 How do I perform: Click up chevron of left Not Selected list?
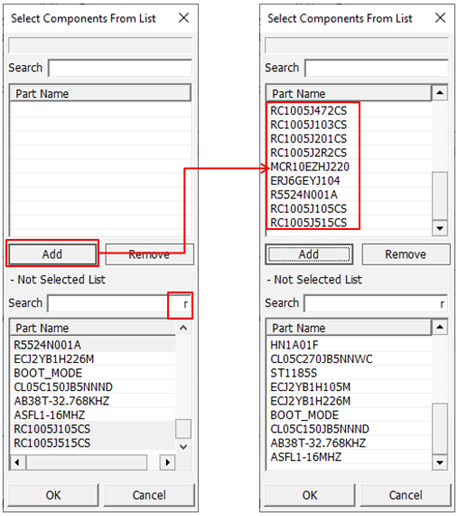tap(183, 328)
